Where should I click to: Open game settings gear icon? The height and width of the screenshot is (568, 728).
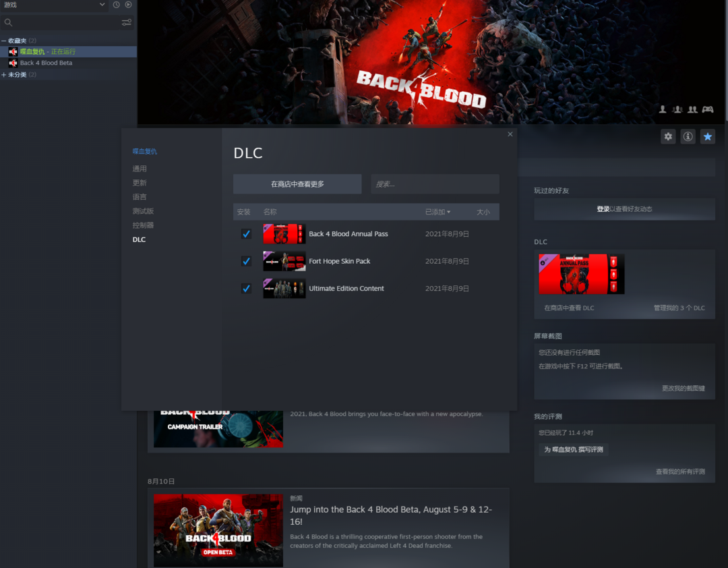[x=668, y=137]
